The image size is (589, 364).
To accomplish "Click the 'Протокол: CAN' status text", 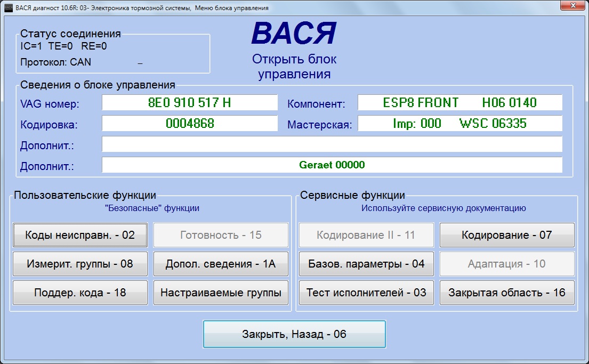I will point(55,62).
